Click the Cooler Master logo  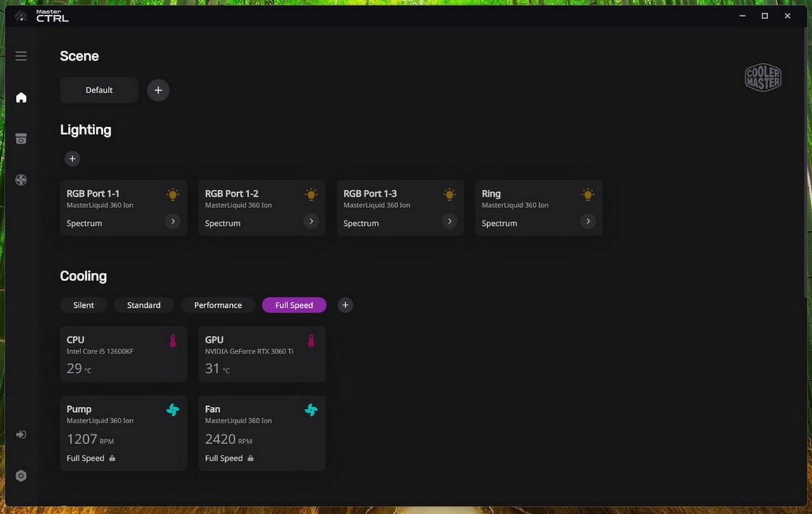[x=763, y=78]
